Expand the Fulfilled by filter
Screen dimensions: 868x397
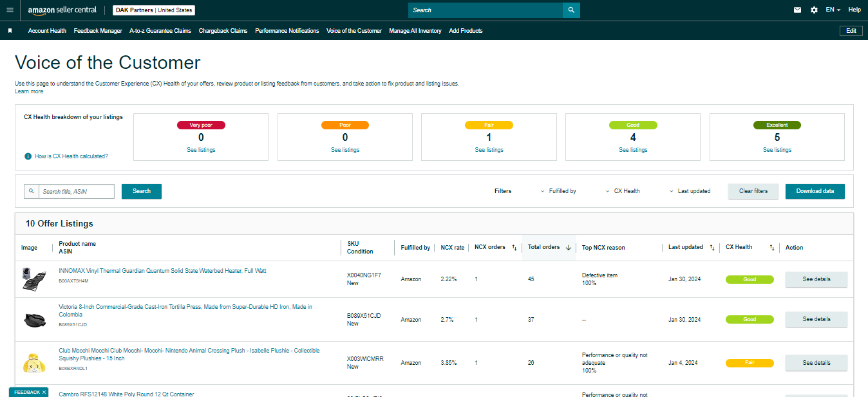click(558, 191)
